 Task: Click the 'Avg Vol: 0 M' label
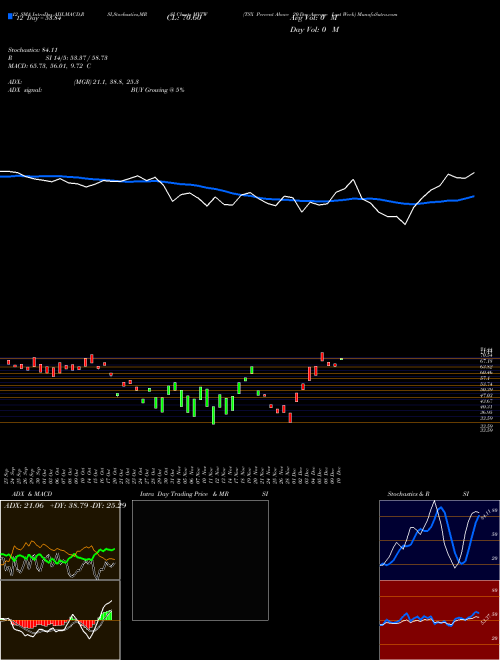(x=314, y=18)
